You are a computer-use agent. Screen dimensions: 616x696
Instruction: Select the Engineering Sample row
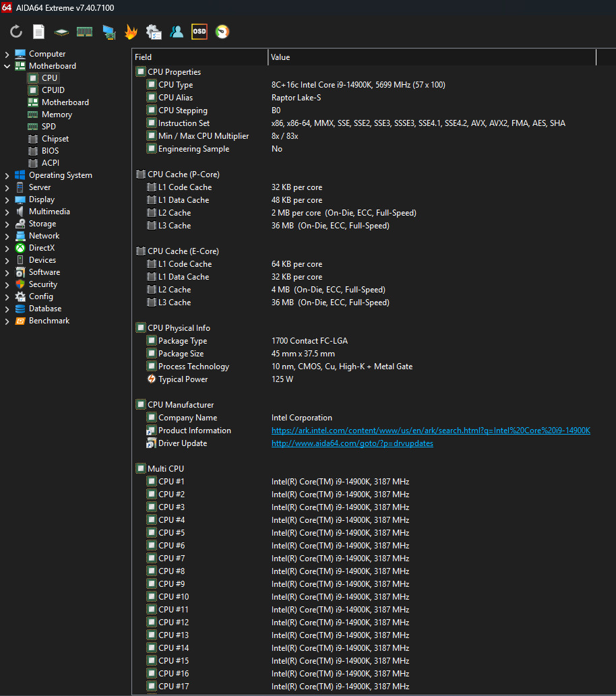tap(373, 149)
